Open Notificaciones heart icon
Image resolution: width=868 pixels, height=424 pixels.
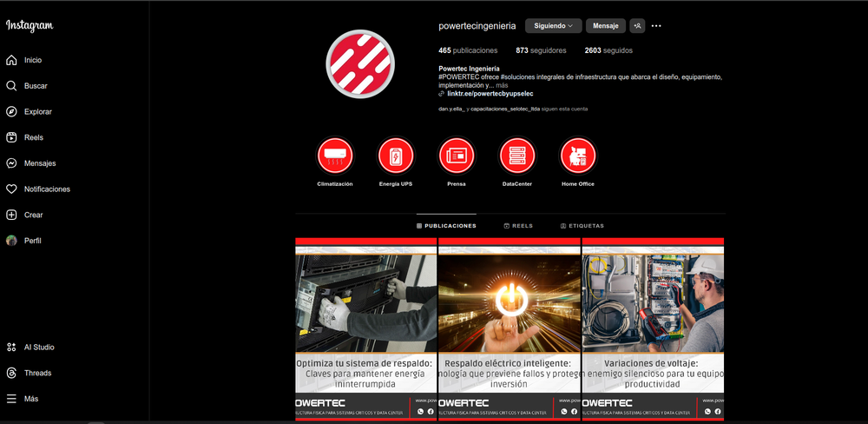11,189
